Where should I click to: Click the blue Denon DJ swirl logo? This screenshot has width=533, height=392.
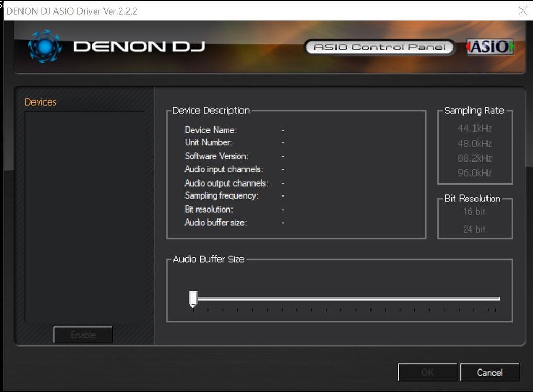tap(44, 46)
